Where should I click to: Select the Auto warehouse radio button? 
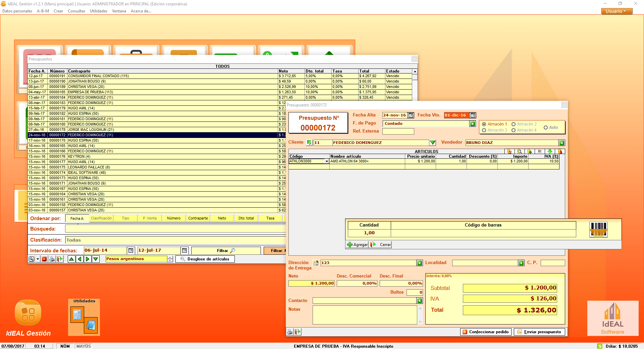point(546,128)
